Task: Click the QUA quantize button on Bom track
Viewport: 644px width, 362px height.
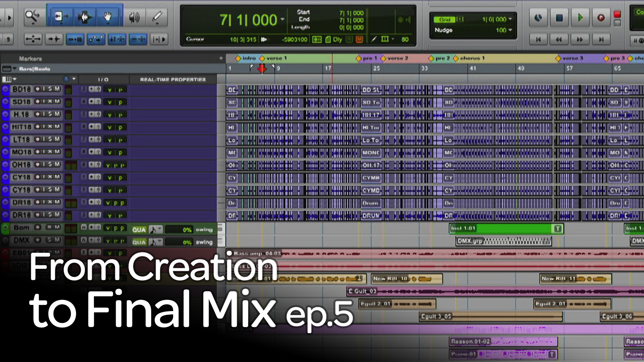Action: tap(139, 230)
